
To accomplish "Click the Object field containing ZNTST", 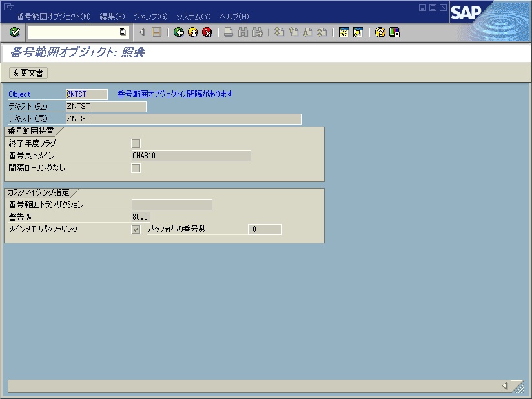I will [x=87, y=94].
